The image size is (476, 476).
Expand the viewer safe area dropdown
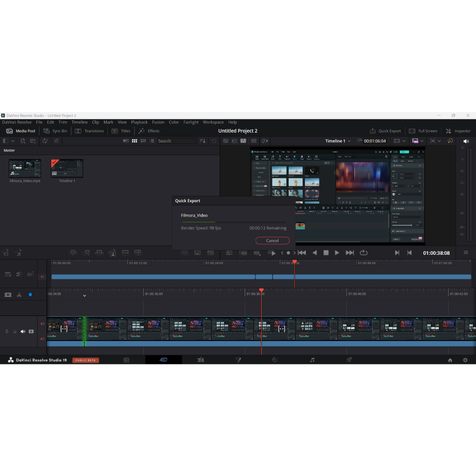click(x=404, y=141)
